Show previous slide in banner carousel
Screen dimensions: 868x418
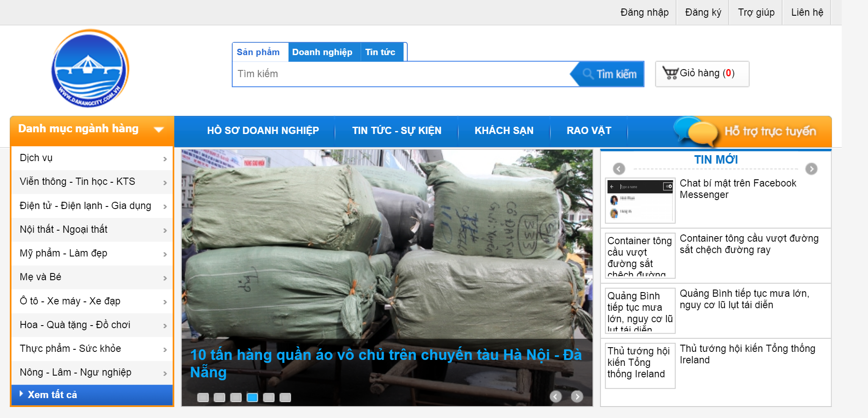tap(556, 396)
